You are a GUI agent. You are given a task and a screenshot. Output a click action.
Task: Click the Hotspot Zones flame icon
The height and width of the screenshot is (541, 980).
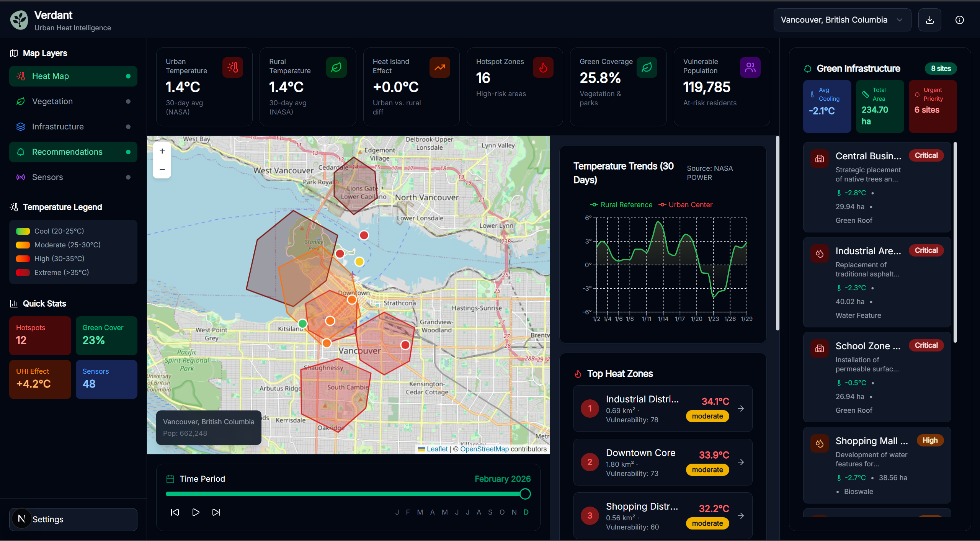click(543, 68)
